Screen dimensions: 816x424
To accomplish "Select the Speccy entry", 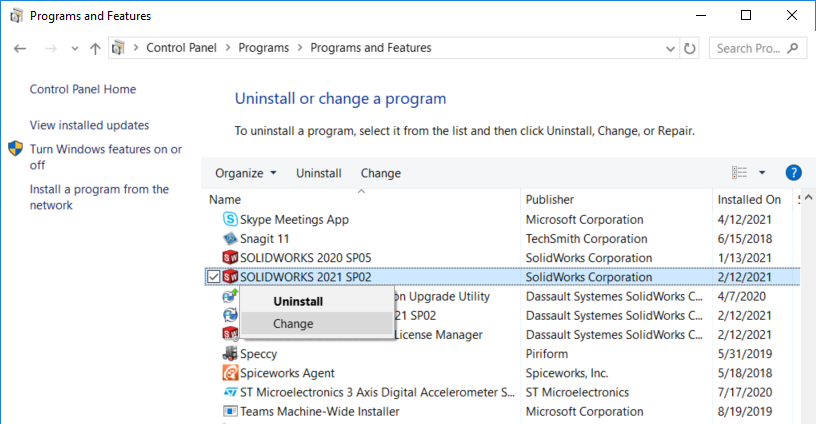I will [x=258, y=354].
